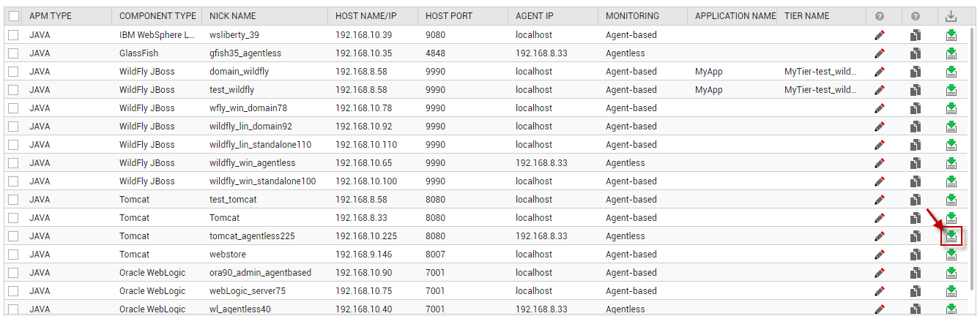
Task: Download agent for domain_wildfly row
Action: coord(951,72)
